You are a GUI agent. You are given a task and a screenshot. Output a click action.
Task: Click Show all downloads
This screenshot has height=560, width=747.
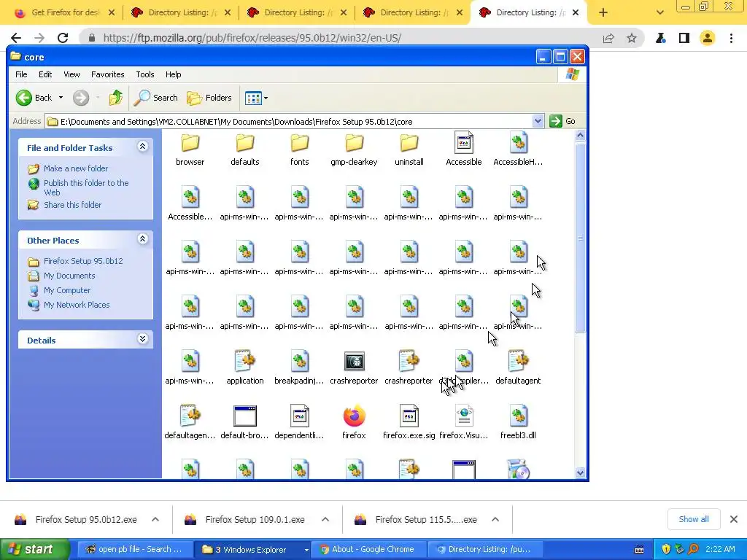click(x=694, y=519)
